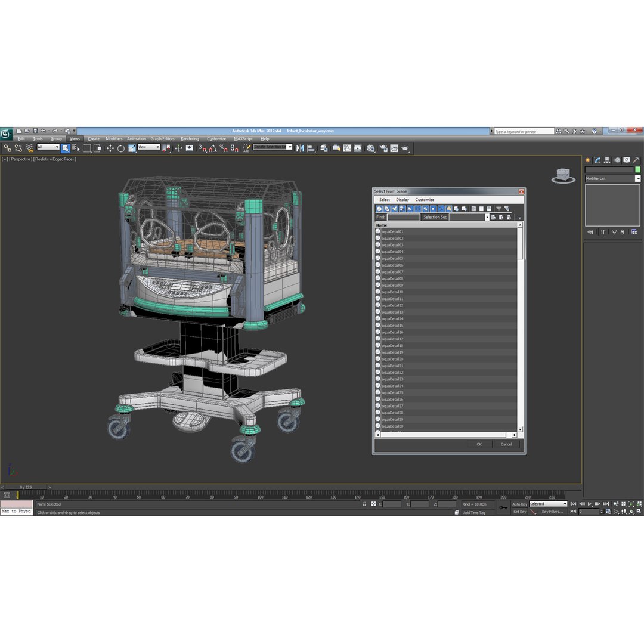Open the Motion command panel tab
Viewport: 644px width, 644px height.
(x=617, y=160)
